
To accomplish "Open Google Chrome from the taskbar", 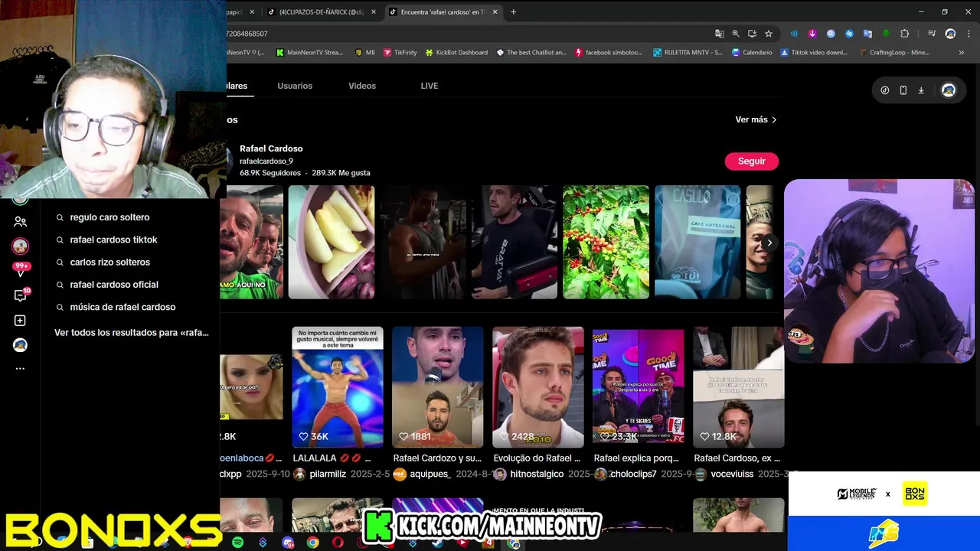I will point(313,543).
